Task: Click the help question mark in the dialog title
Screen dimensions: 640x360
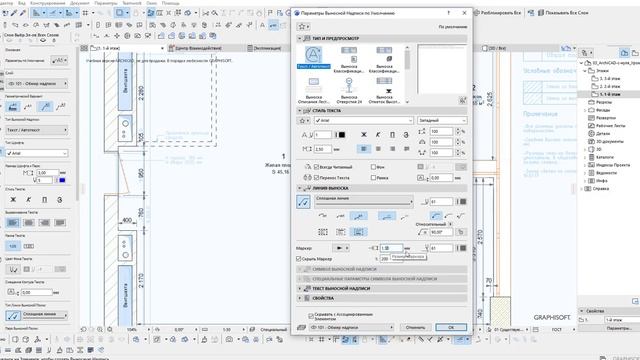Action: [x=449, y=13]
